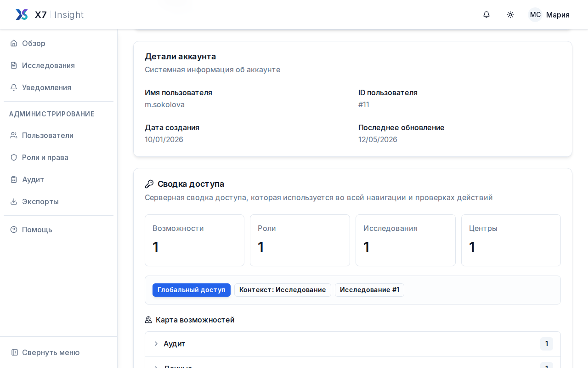Click the Исследования document icon
The image size is (588, 368).
click(14, 65)
